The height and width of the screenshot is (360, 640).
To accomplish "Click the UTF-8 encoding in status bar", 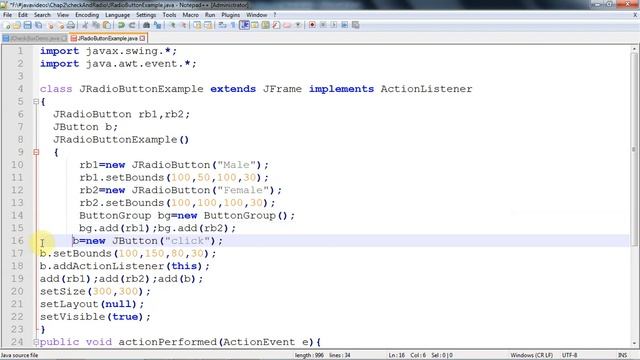I will 569,355.
